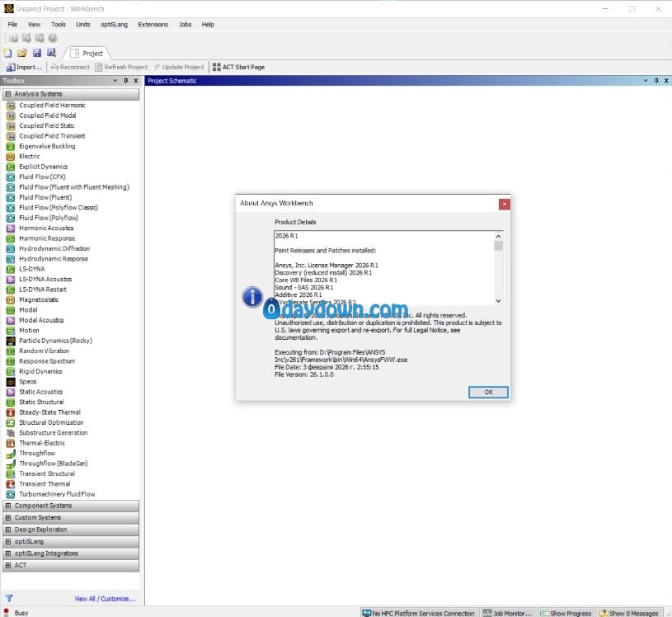Click the Save project icon
Image resolution: width=672 pixels, height=617 pixels.
[x=36, y=53]
